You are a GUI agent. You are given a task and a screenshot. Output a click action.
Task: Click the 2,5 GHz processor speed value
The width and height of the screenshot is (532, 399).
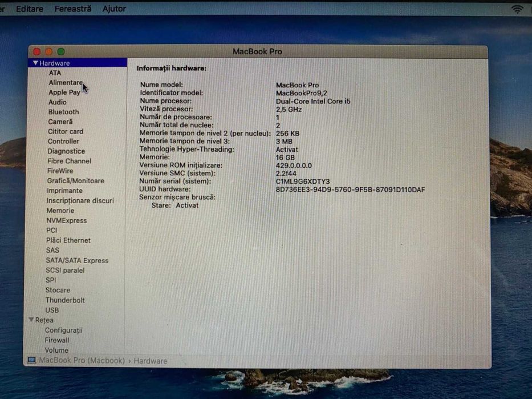pos(289,110)
